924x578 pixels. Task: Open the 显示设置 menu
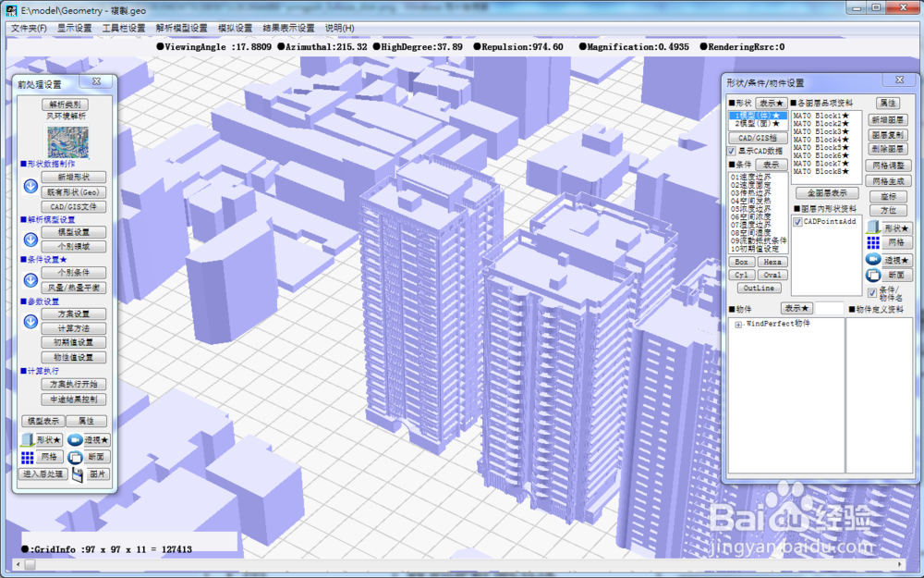(74, 29)
